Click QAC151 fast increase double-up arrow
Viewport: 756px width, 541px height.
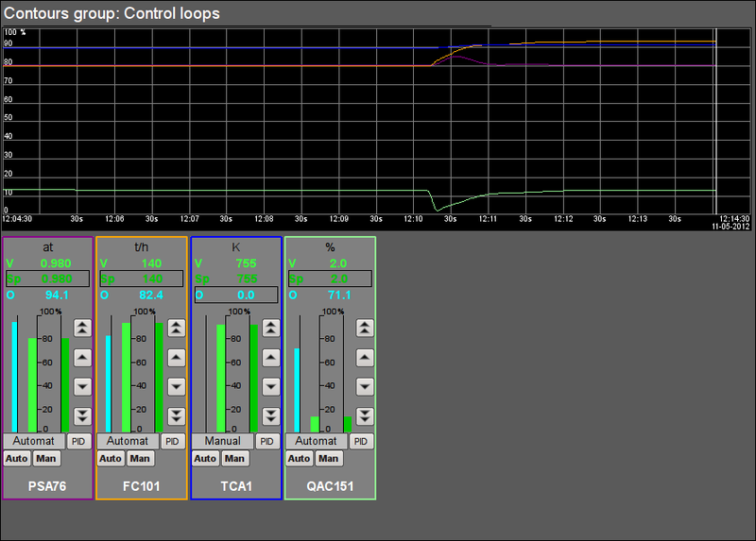[365, 328]
